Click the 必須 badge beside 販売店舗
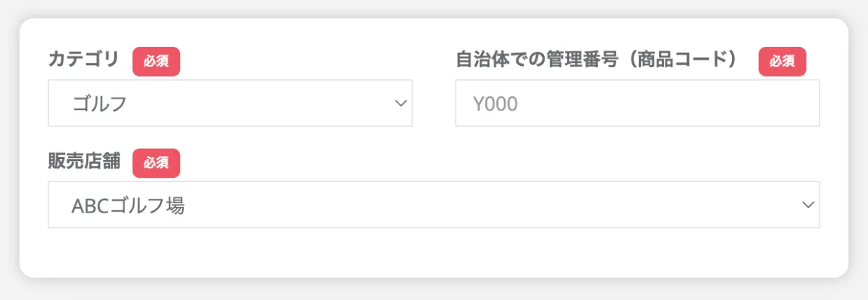Image resolution: width=868 pixels, height=300 pixels. [x=156, y=163]
